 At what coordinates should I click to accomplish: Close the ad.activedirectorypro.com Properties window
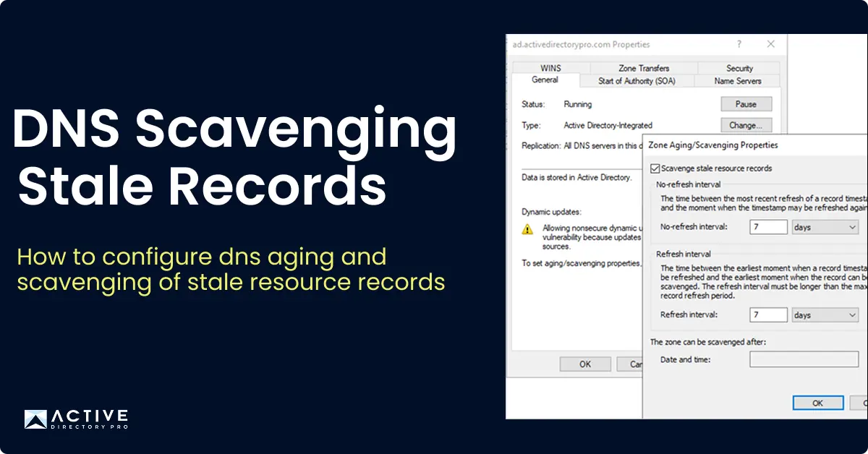point(771,44)
